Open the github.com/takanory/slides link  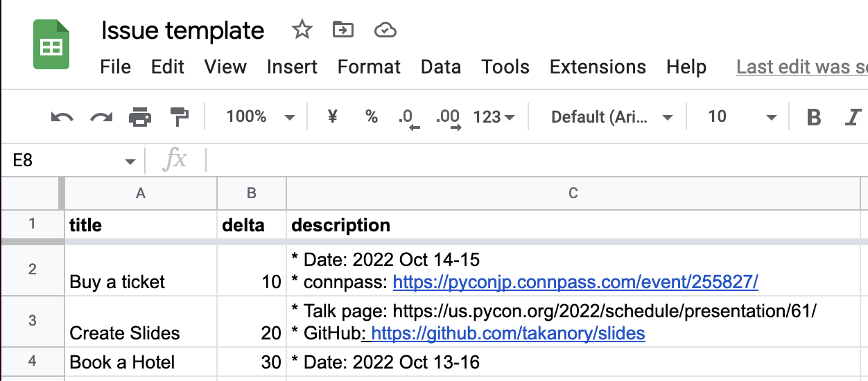point(508,333)
